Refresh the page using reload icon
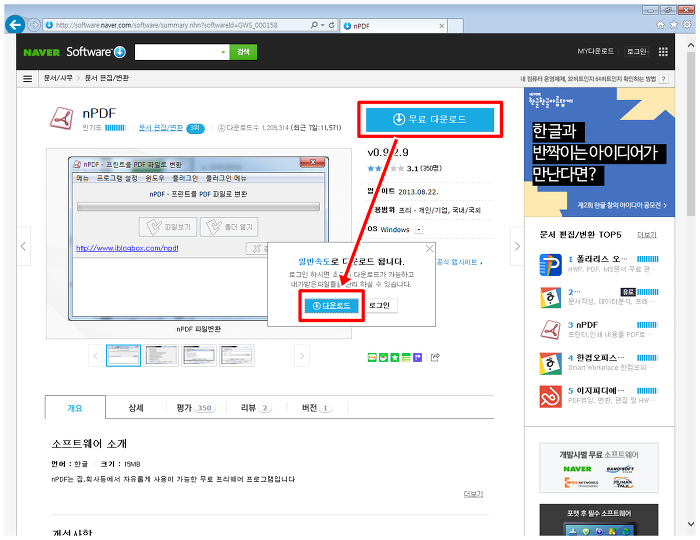Screen dimensions: 700x540 332,25
